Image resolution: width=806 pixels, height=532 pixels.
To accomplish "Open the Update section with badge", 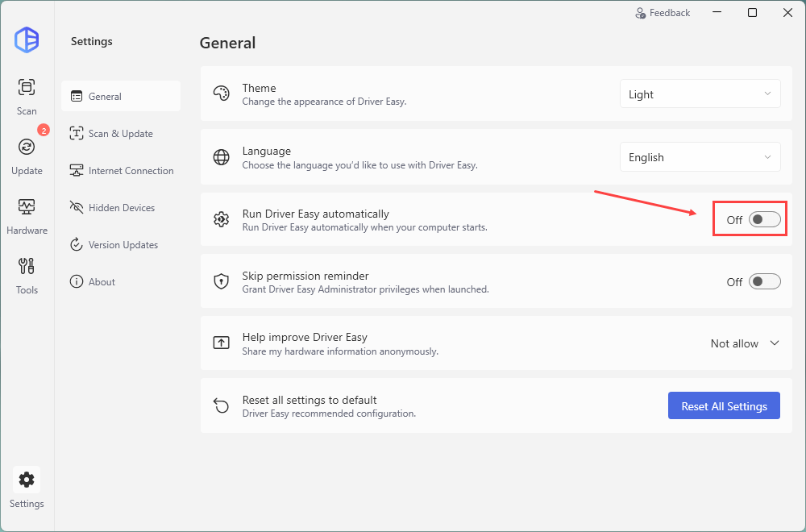I will point(27,155).
